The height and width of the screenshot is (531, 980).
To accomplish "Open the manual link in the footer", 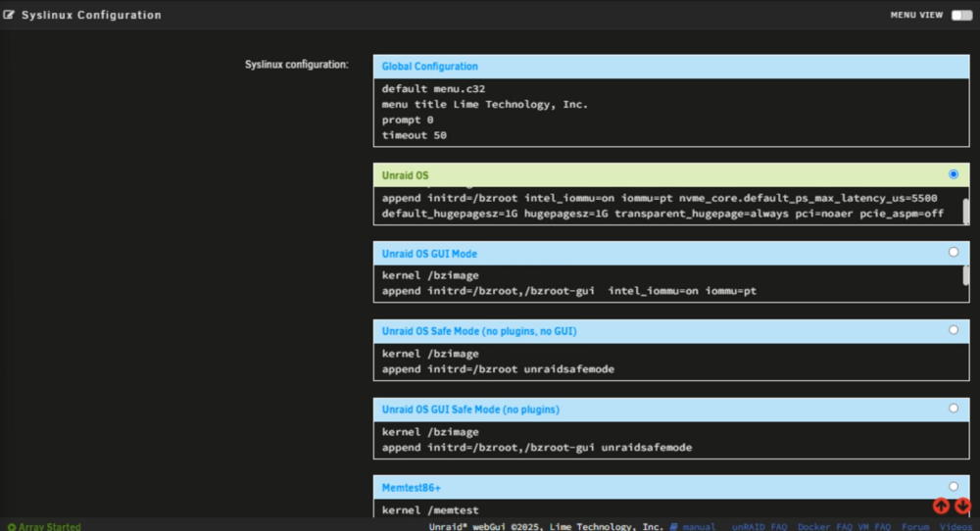I will pyautogui.click(x=699, y=527).
